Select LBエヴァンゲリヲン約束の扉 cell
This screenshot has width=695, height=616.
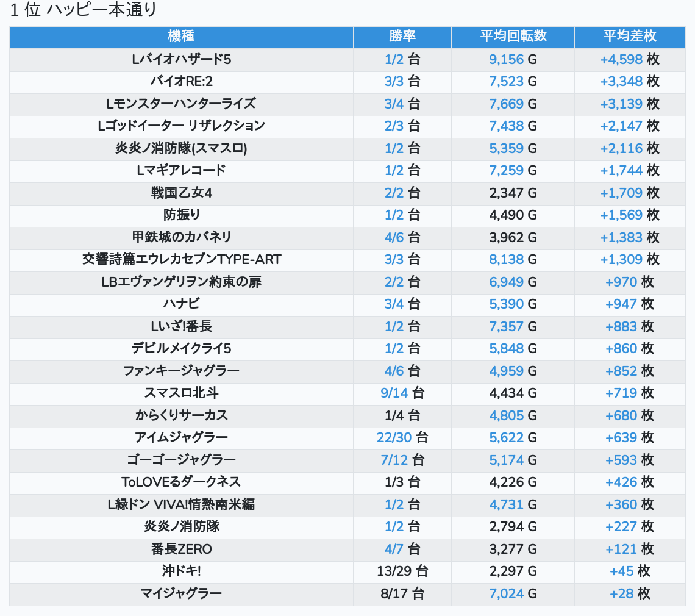pos(181,282)
